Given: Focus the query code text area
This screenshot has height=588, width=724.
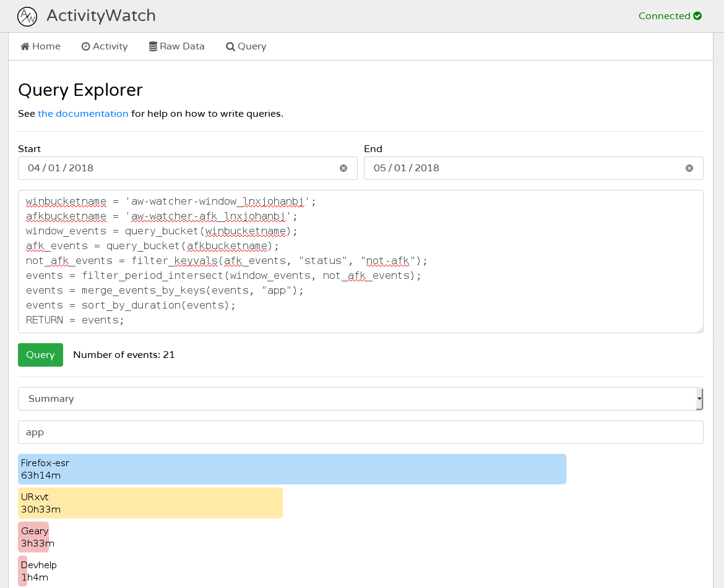Looking at the screenshot, I should (x=361, y=262).
